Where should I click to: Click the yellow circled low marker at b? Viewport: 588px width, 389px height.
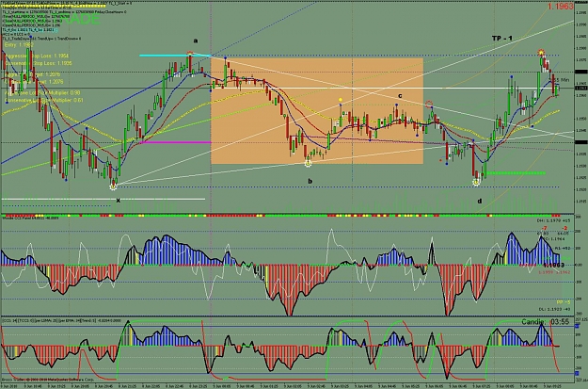[308, 163]
